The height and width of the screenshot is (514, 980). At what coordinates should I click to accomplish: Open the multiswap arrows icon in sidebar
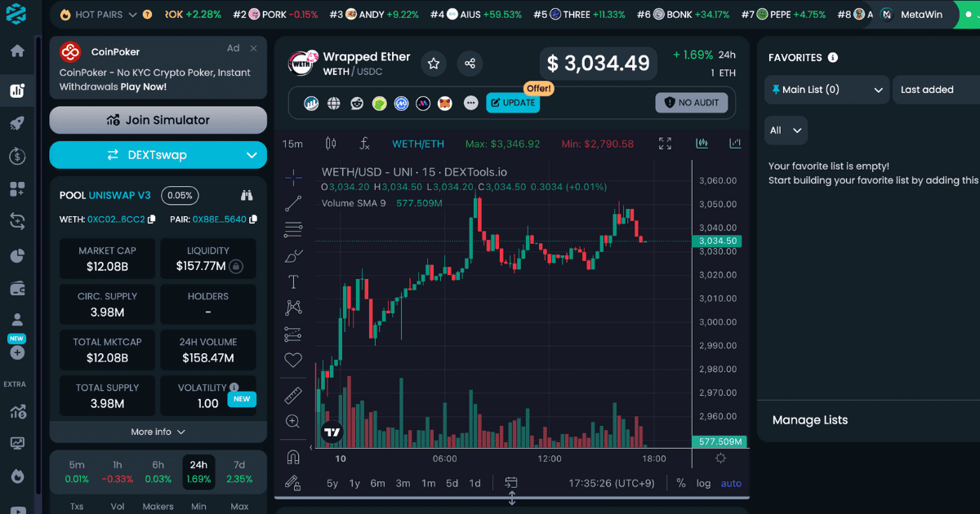pos(17,221)
